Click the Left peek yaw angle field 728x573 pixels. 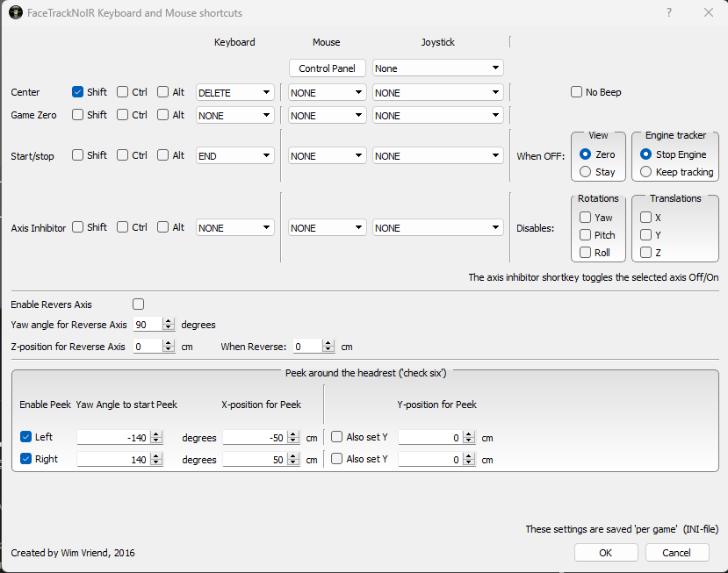[x=112, y=437]
